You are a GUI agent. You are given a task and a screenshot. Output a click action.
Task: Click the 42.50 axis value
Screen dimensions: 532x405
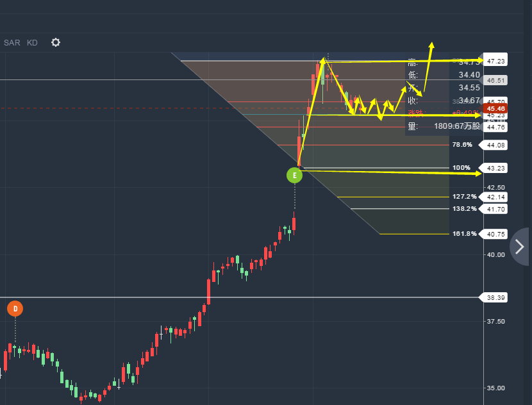495,188
